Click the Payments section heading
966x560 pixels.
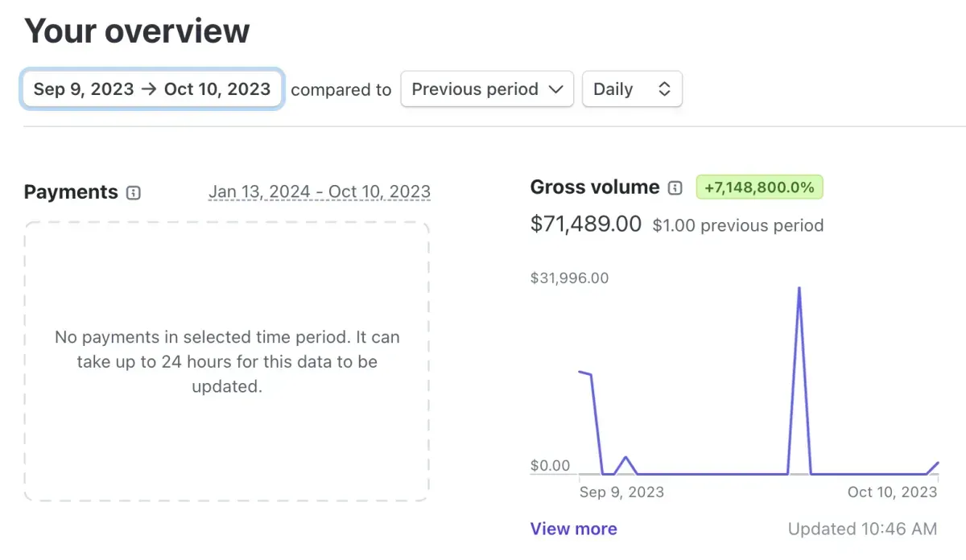71,192
